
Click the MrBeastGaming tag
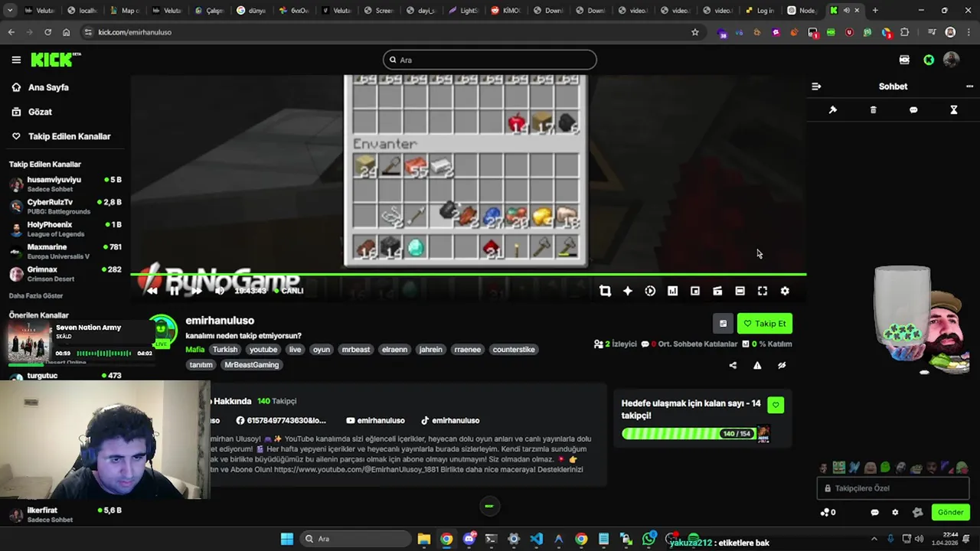(x=252, y=365)
